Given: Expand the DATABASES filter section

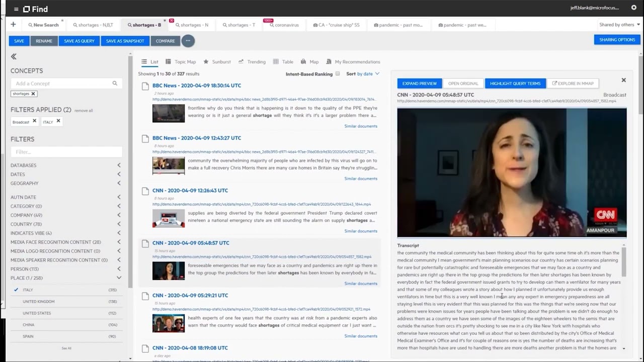Looking at the screenshot, I should pyautogui.click(x=66, y=165).
